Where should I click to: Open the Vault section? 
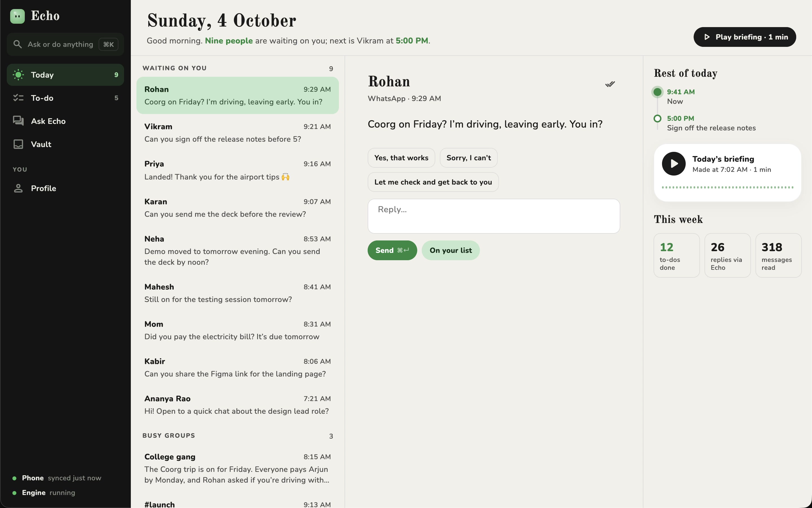point(65,144)
